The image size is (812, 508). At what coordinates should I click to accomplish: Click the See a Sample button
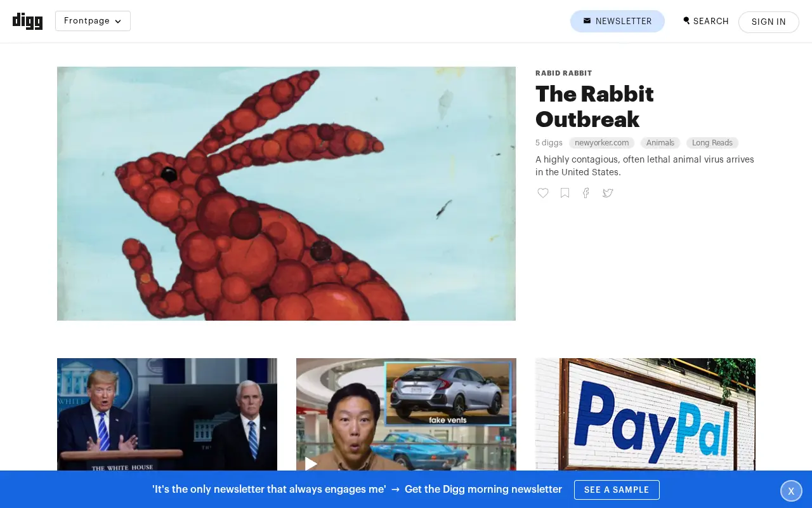tap(617, 490)
